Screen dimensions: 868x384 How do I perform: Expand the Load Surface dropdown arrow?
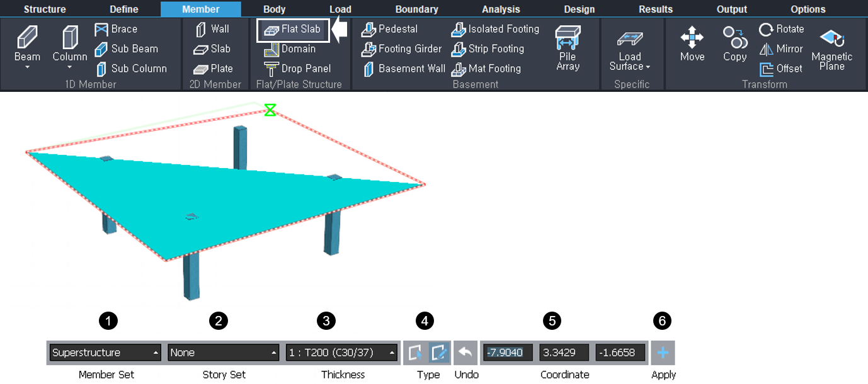click(648, 67)
